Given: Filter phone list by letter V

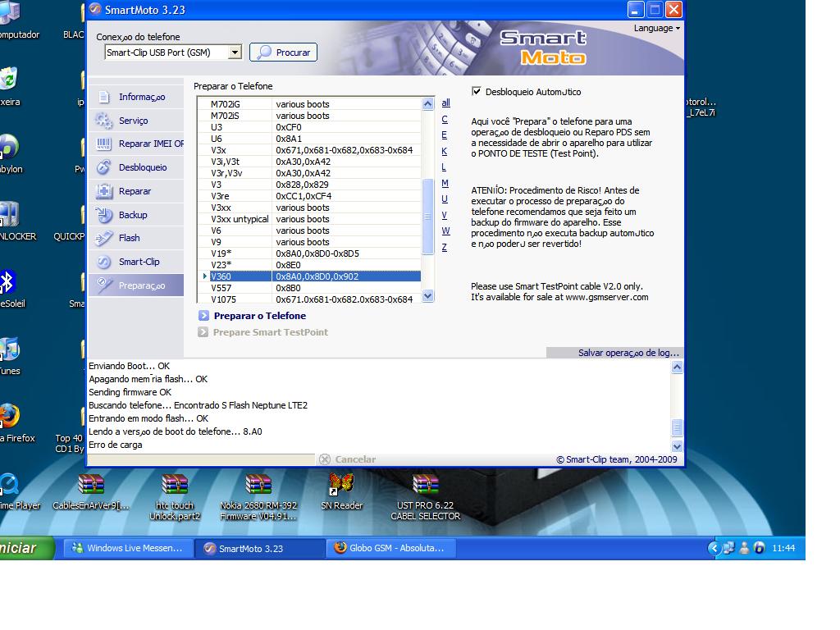Looking at the screenshot, I should point(444,215).
